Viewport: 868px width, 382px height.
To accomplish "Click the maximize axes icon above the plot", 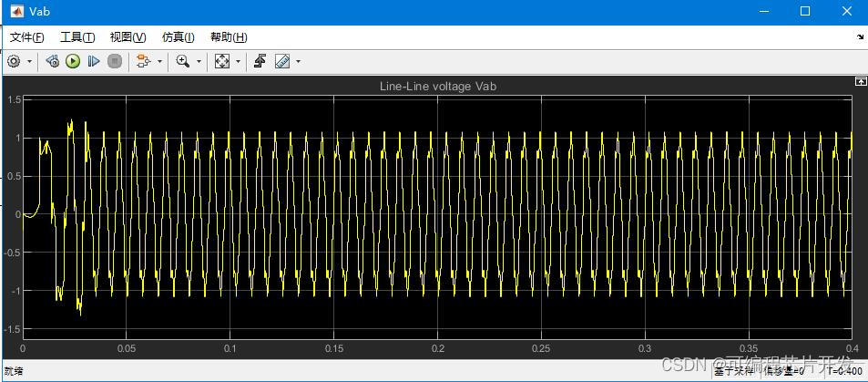I will click(x=860, y=81).
